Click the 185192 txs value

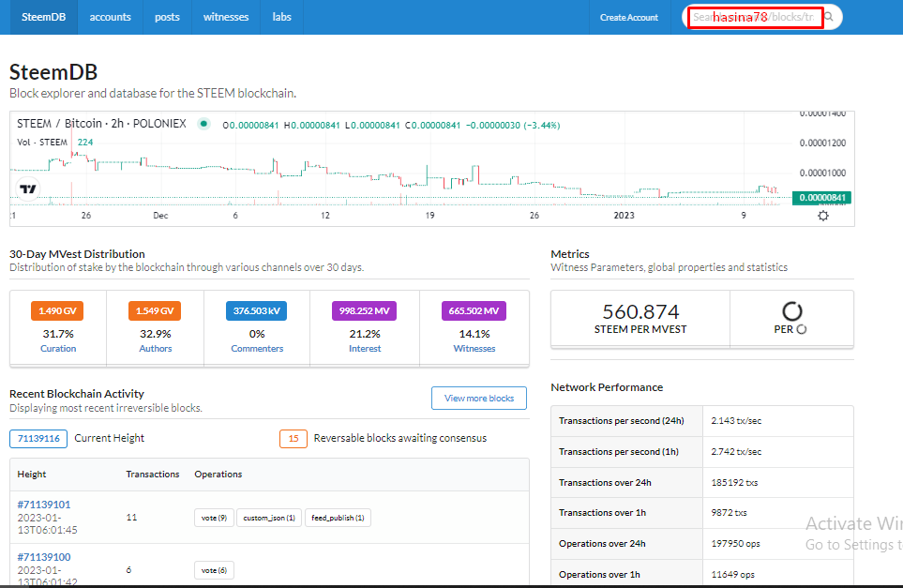[734, 483]
